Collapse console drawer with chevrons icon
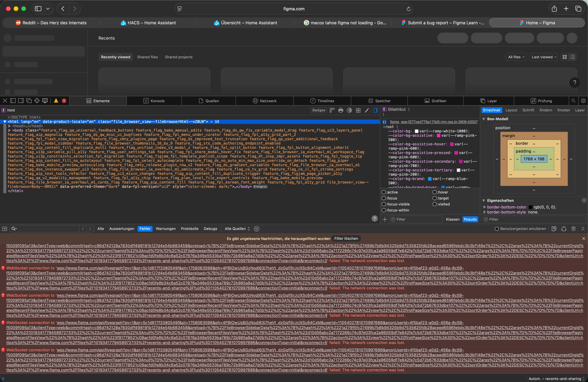This screenshot has width=588, height=382. pos(583,229)
